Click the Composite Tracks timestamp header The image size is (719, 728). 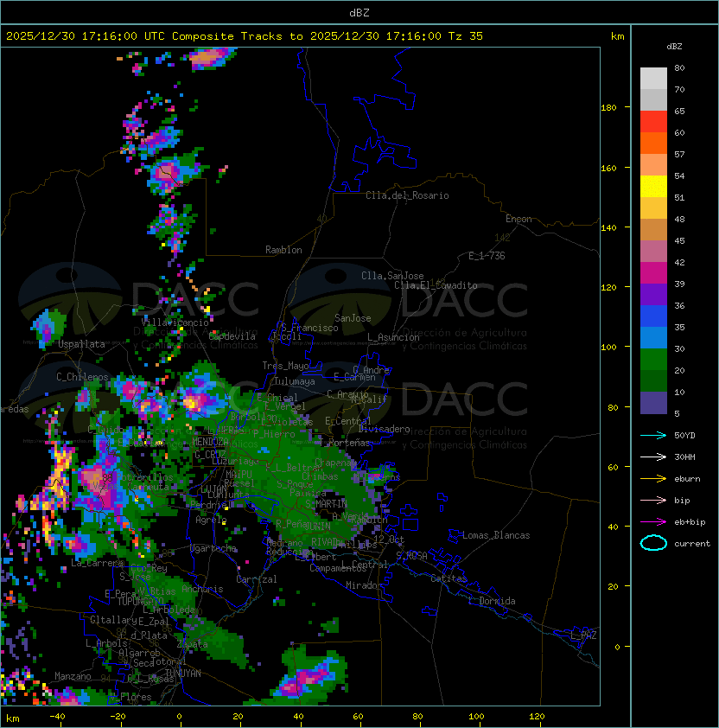(245, 36)
